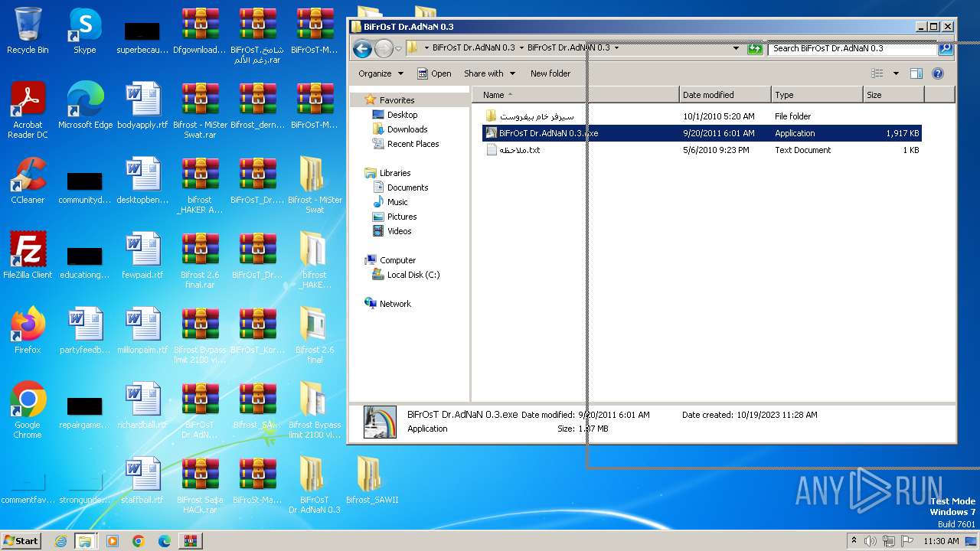The image size is (980, 551).
Task: Open Local Disk (C:) in navigation pane
Action: click(x=413, y=275)
